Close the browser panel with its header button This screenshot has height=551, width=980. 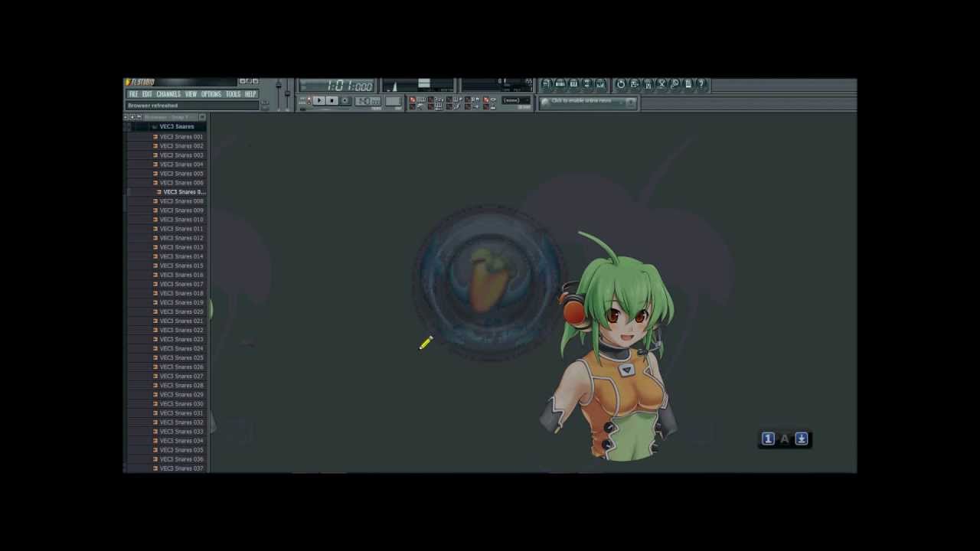point(202,117)
